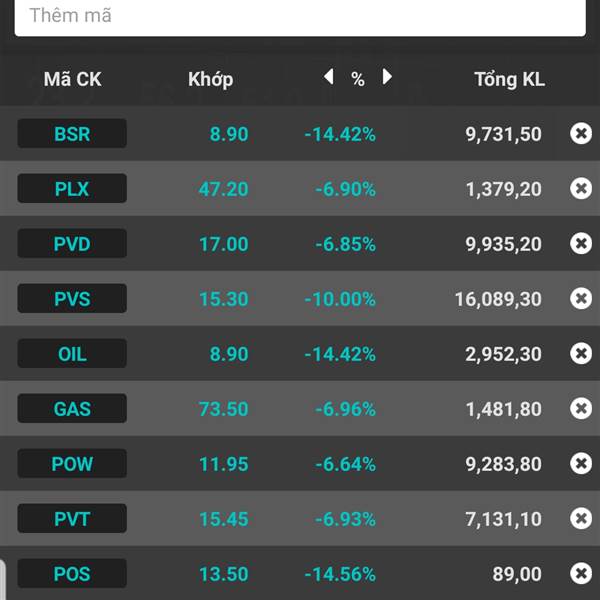This screenshot has height=600, width=600.
Task: Remove BSR from the watchlist
Action: point(581,133)
